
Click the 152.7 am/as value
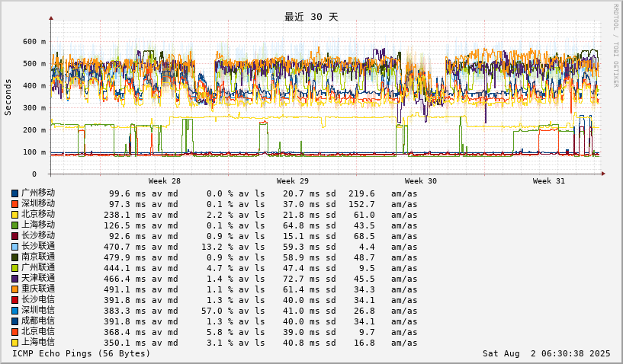(361, 204)
